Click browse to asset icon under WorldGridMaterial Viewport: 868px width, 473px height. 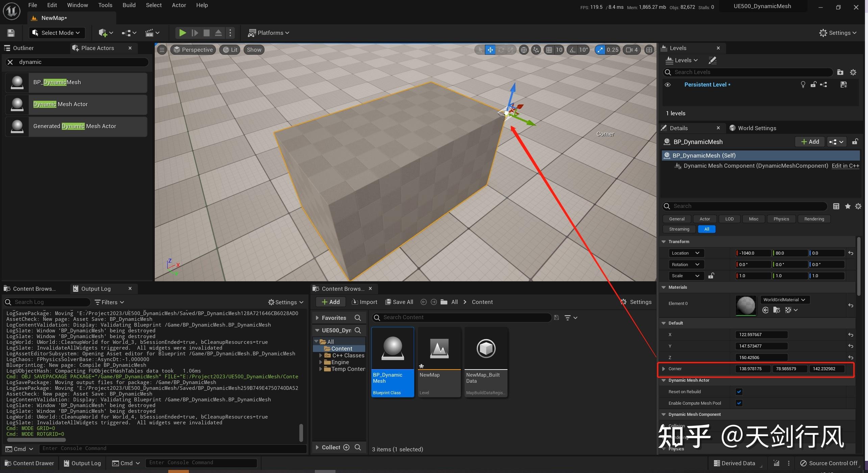click(x=776, y=310)
